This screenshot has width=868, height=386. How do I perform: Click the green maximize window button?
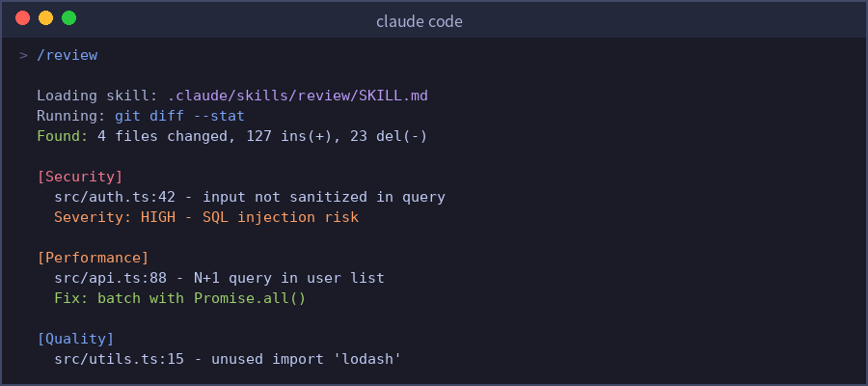[68, 18]
